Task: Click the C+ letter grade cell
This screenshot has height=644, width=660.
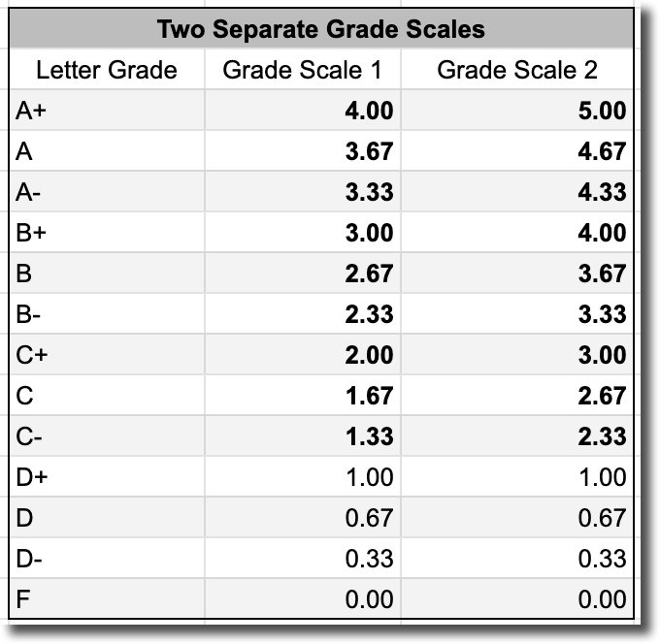Action: [x=107, y=355]
